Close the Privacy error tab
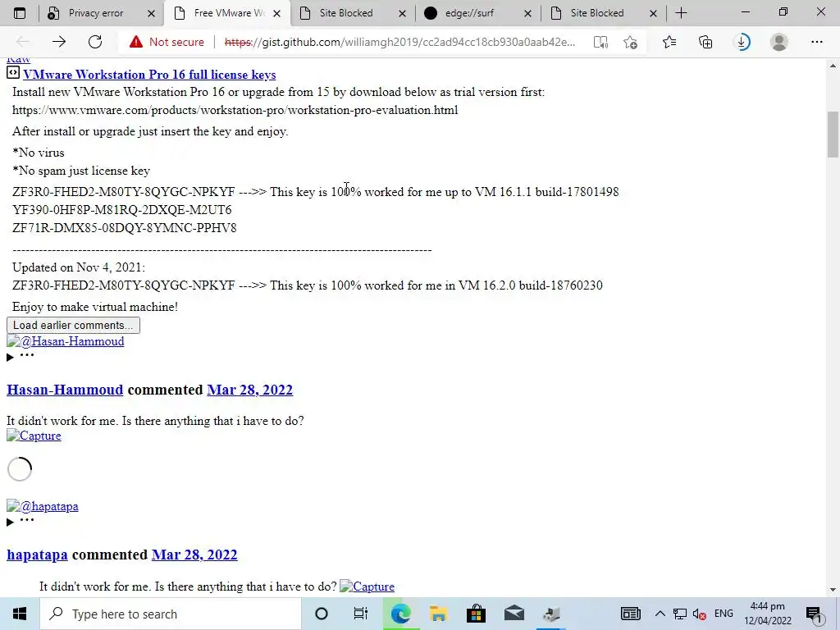Image resolution: width=840 pixels, height=630 pixels. 151,13
